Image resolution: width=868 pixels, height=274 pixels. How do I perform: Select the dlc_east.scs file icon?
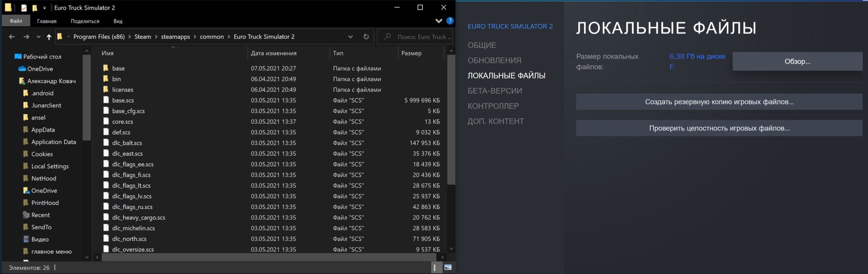click(x=106, y=153)
